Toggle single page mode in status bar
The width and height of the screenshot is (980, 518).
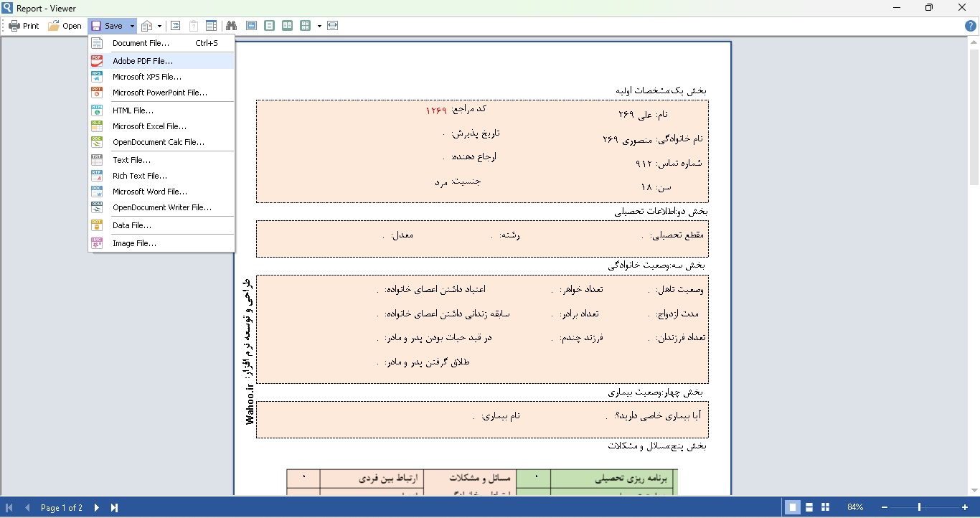pyautogui.click(x=793, y=507)
